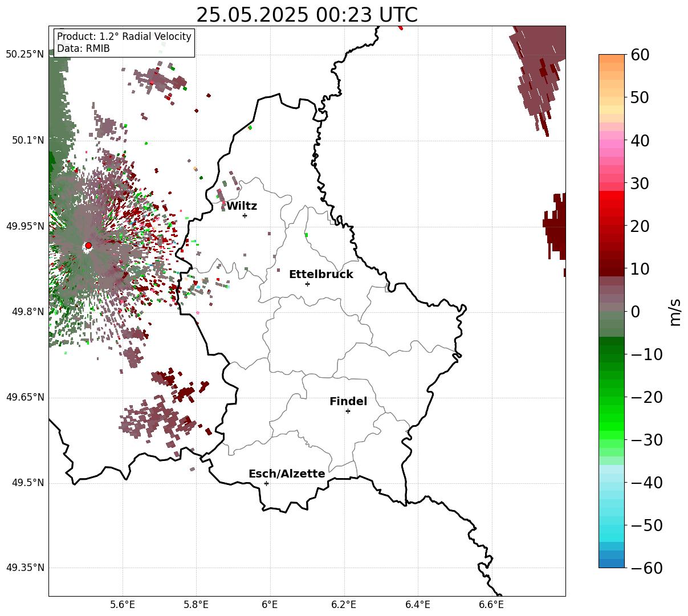Click the colorbar tick label '−30'
The width and height of the screenshot is (688, 616).
pyautogui.click(x=646, y=440)
